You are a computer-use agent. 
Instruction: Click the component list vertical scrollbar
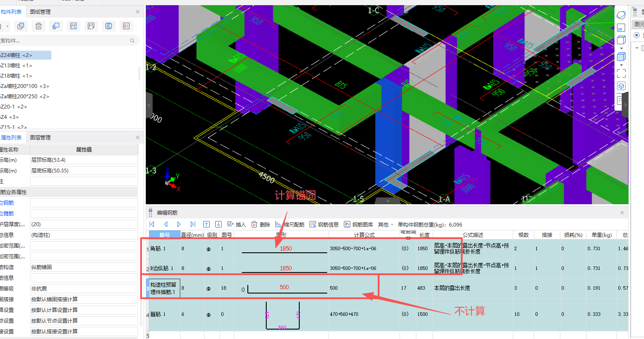[x=139, y=73]
